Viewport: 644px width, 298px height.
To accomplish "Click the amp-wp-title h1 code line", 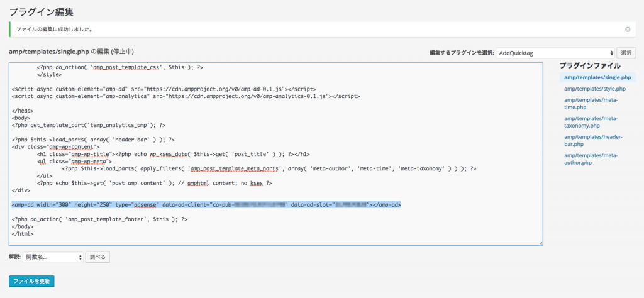I will pyautogui.click(x=174, y=154).
